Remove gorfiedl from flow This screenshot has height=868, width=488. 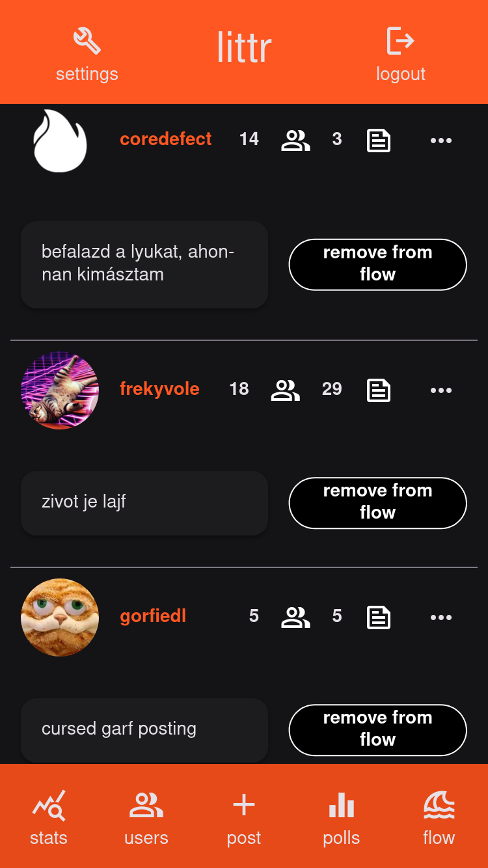(x=377, y=729)
